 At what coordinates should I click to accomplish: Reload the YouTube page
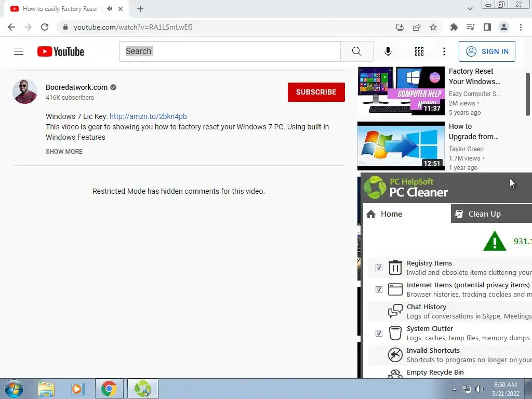pos(45,27)
